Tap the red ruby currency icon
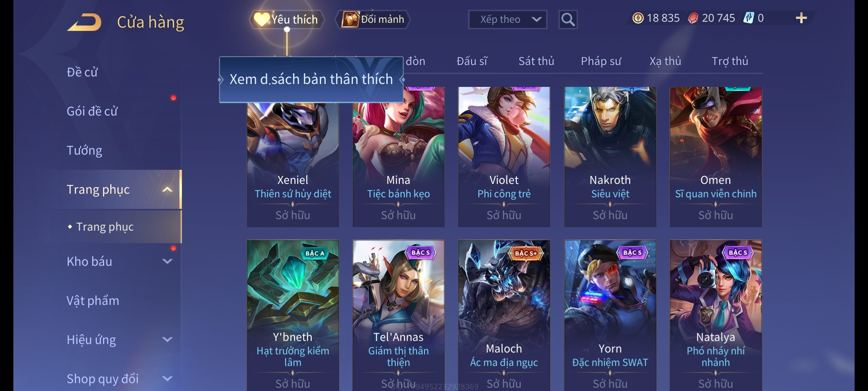Screen dimensions: 868x391 click(x=693, y=18)
